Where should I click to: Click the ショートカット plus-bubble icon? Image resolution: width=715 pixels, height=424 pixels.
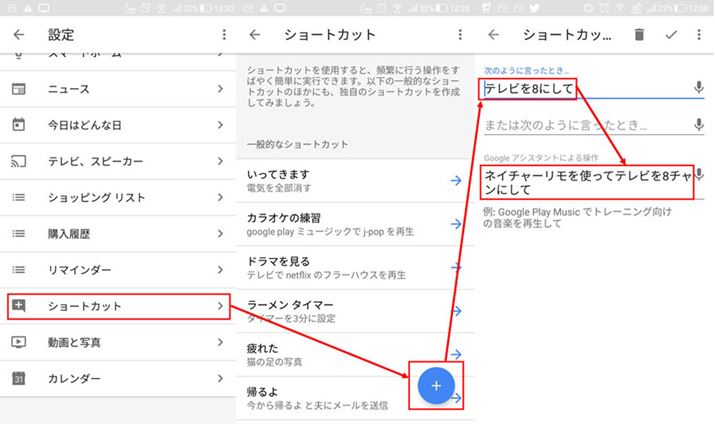(x=19, y=305)
